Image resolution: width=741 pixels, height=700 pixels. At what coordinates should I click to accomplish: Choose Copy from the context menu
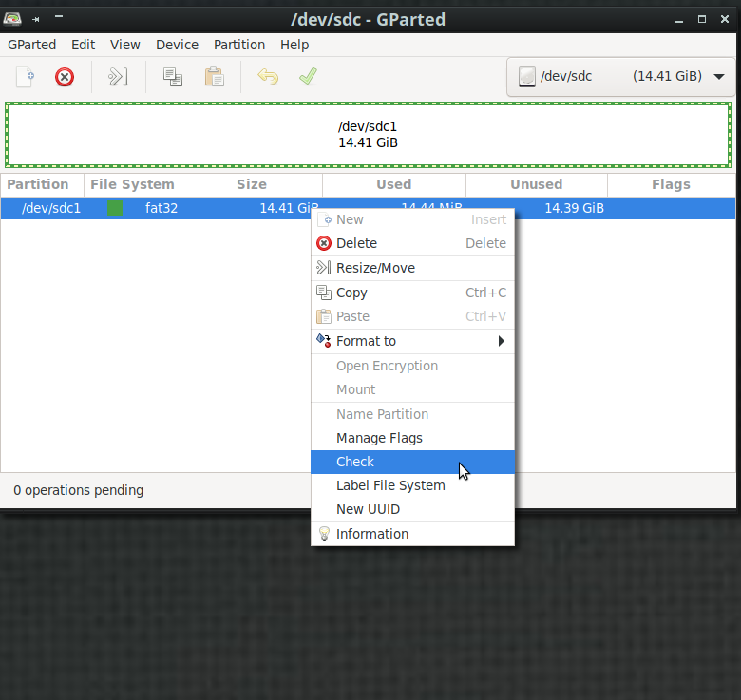(412, 293)
